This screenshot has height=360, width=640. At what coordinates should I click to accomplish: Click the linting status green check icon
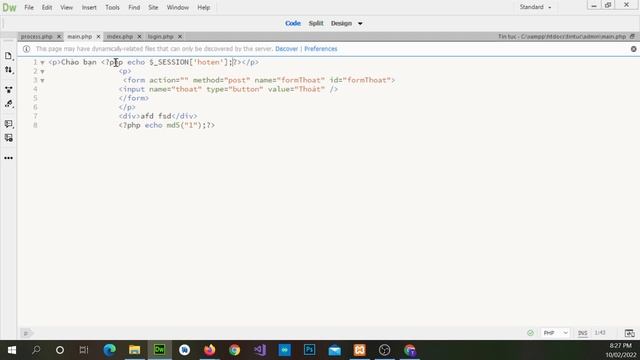click(530, 333)
